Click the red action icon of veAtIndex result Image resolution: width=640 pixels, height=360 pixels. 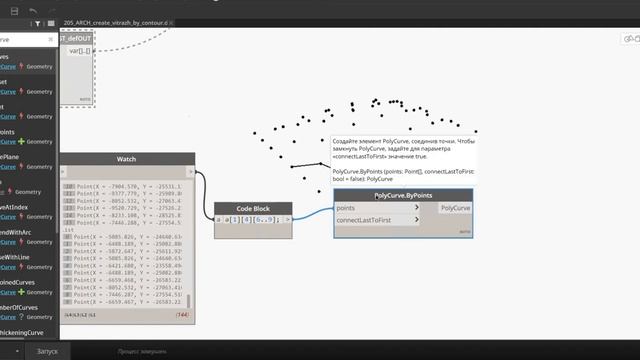tap(21, 217)
